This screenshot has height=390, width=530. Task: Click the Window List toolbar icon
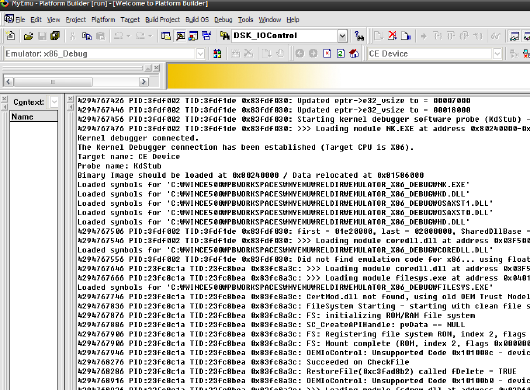[207, 35]
